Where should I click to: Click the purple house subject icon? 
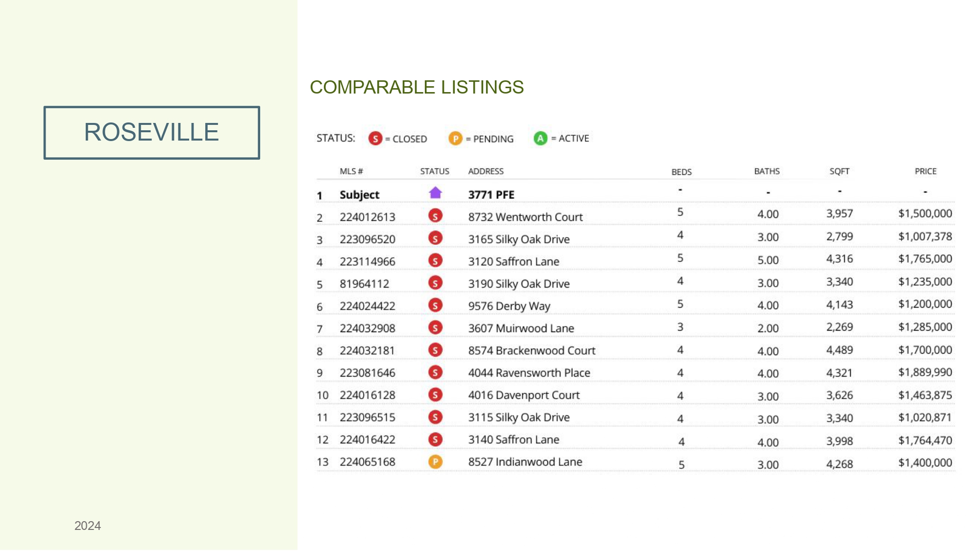pyautogui.click(x=435, y=192)
